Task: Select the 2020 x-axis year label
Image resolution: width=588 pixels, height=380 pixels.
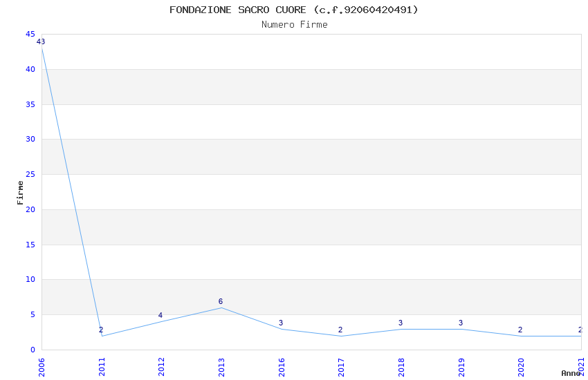Action: (522, 368)
